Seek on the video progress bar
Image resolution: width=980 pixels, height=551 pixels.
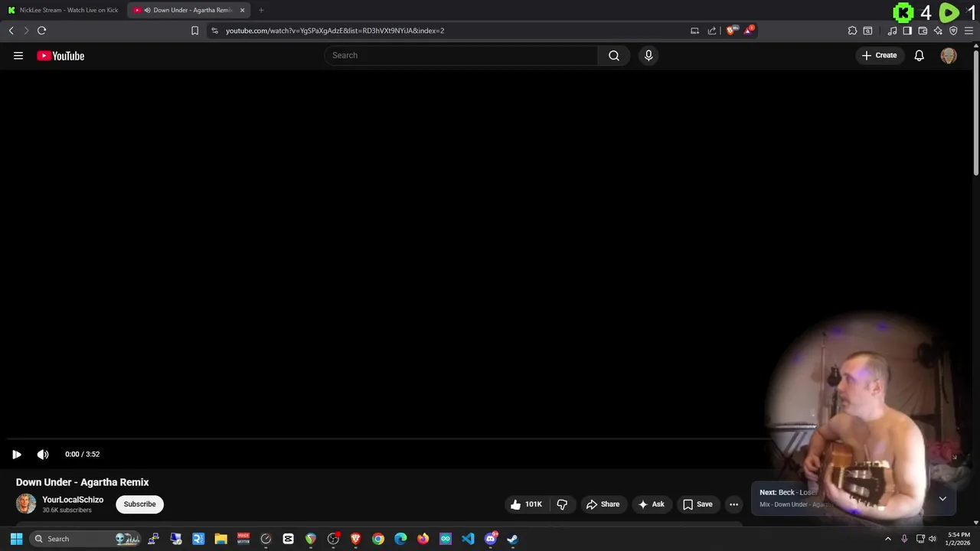(490, 439)
